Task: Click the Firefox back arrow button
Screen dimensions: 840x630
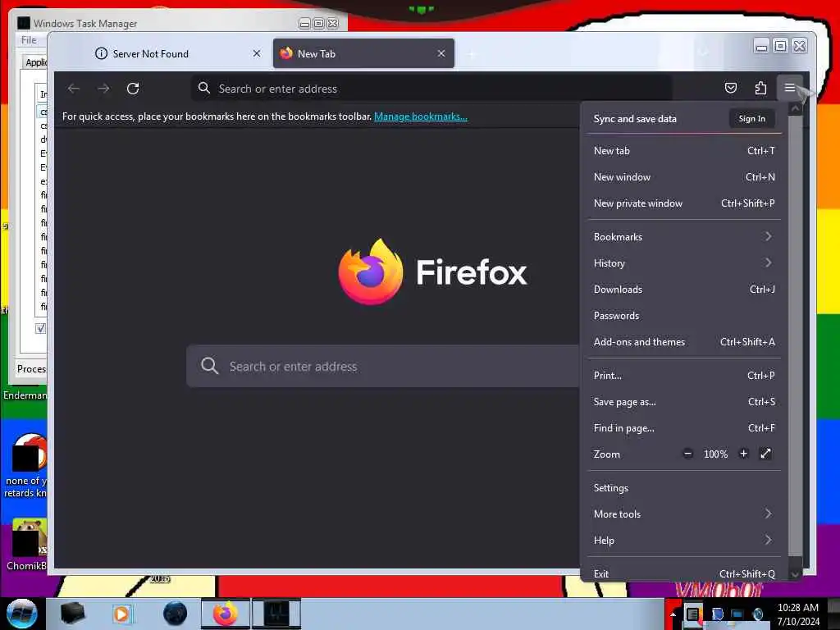Action: 74,89
